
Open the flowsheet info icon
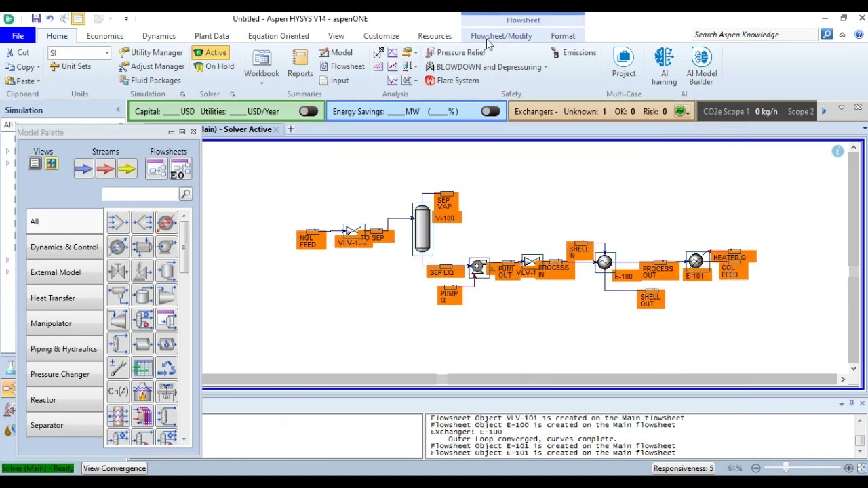[x=837, y=152]
